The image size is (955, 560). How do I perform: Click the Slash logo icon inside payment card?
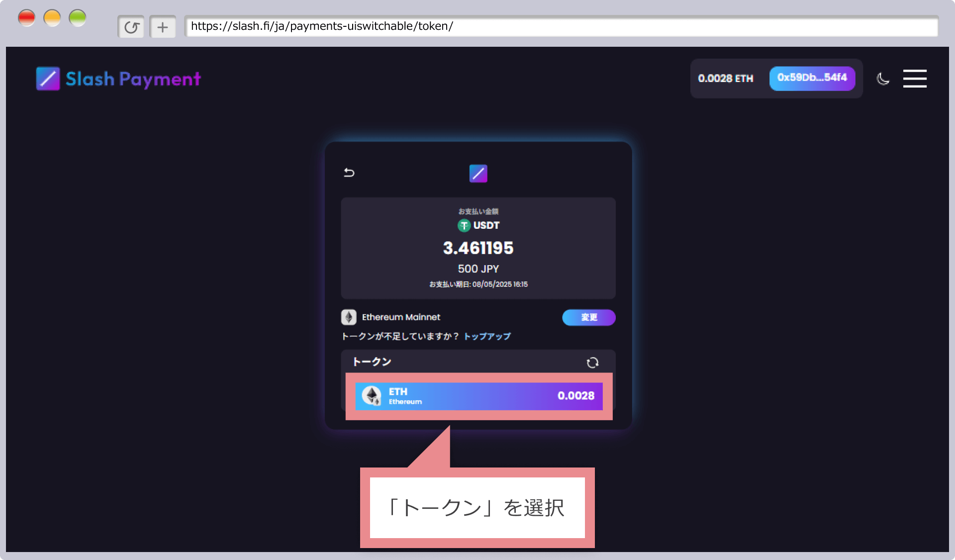click(x=478, y=174)
